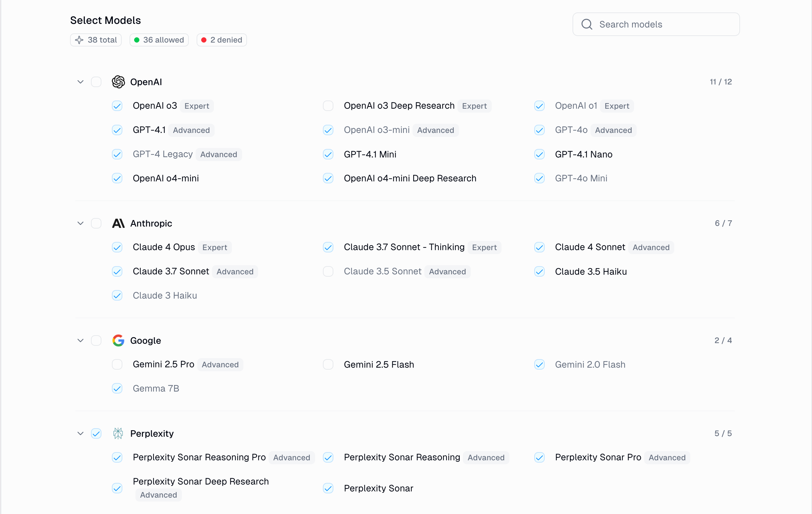Uncheck GPT-4 Legacy model
812x514 pixels.
[x=117, y=155]
